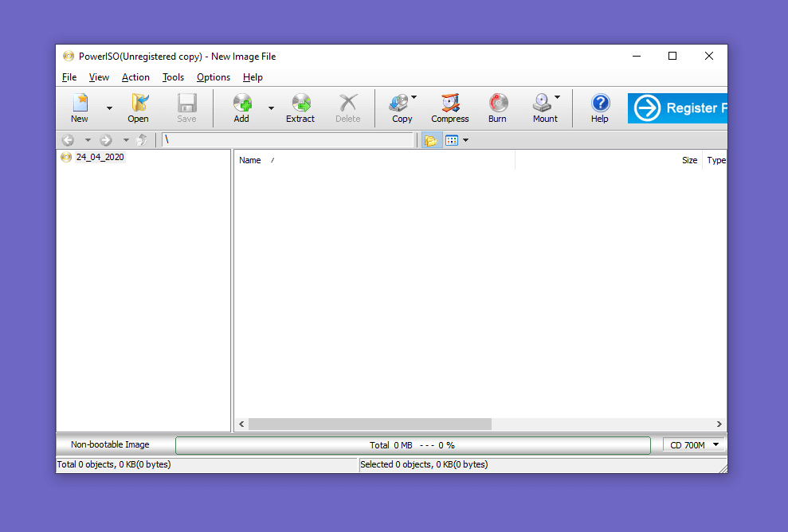Click the Register banner button

[677, 108]
